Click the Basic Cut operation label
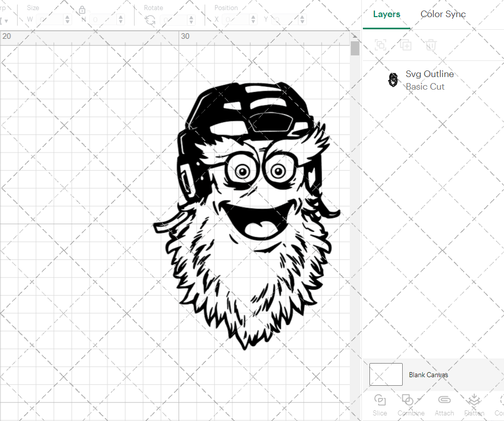The height and width of the screenshot is (421, 504). pos(425,86)
